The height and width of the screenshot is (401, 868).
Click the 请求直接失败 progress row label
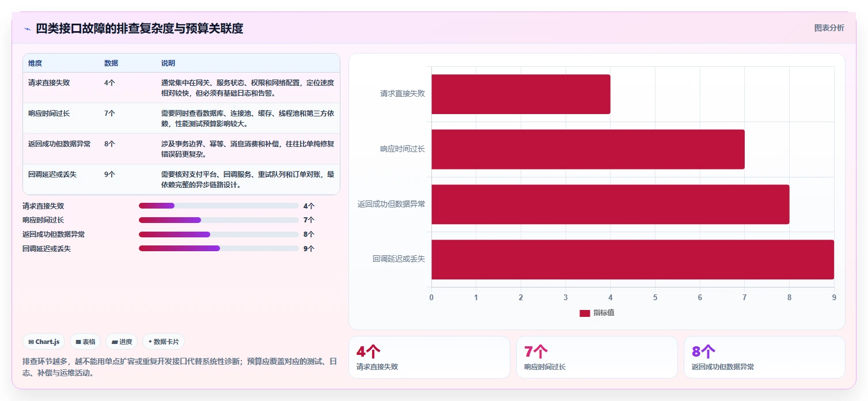[x=43, y=206]
